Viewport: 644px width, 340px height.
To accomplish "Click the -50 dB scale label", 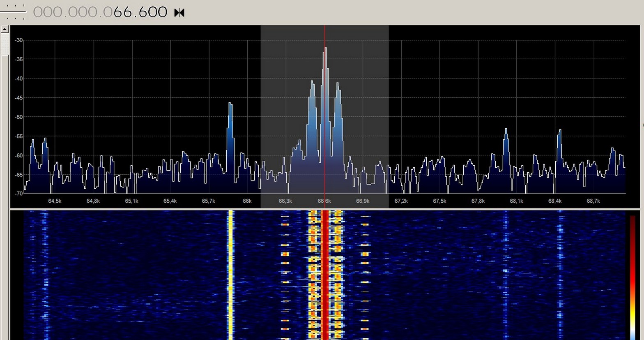I will coord(18,117).
